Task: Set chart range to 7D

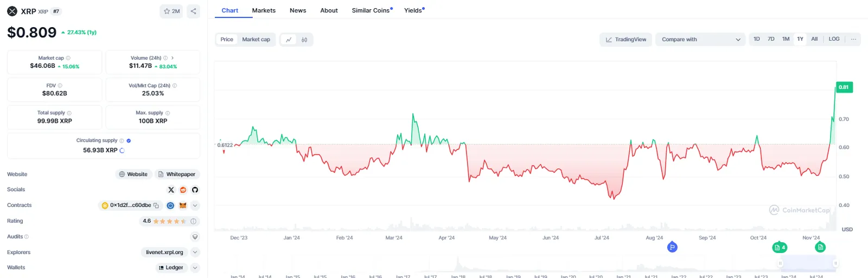Action: tap(771, 39)
